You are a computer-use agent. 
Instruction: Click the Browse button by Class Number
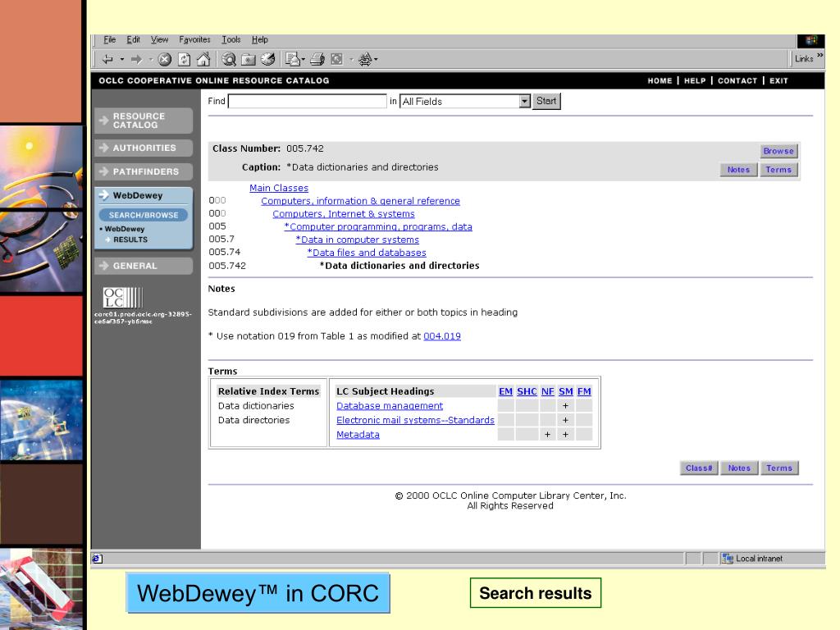pos(778,151)
